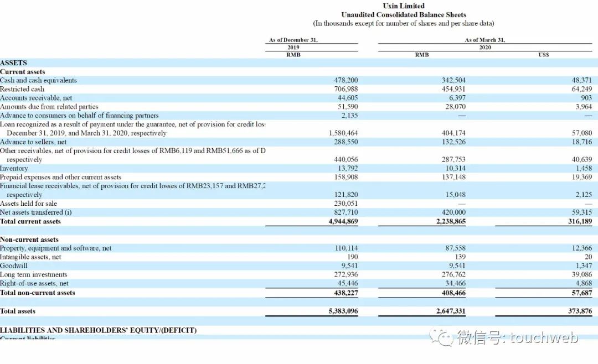Click the 'ASSETS' section header
This screenshot has height=364, width=598.
[13, 63]
